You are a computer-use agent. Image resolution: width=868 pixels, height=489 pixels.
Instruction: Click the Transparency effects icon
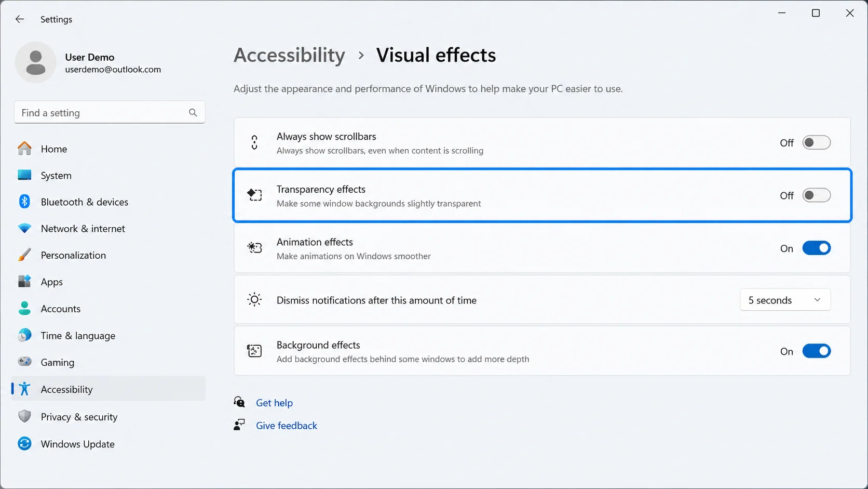pos(254,195)
